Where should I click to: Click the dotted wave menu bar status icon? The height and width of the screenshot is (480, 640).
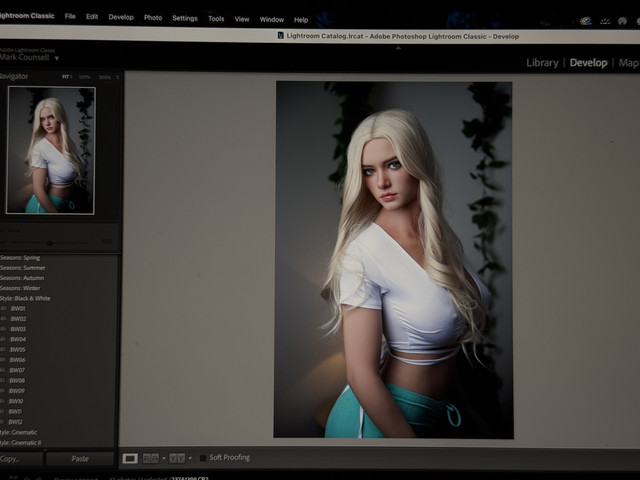coord(605,21)
